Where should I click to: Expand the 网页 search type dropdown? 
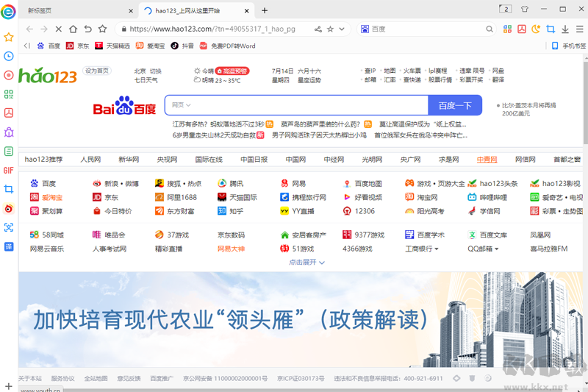(182, 105)
